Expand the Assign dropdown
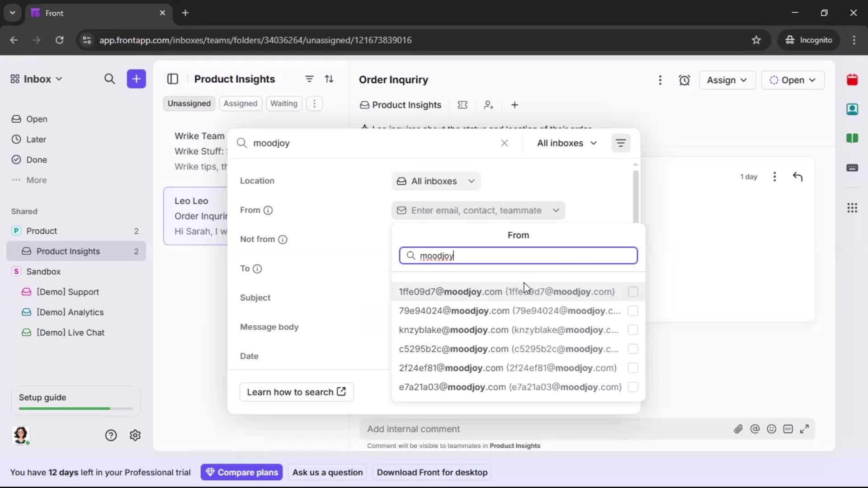Viewport: 868px width, 488px height. pyautogui.click(x=727, y=80)
